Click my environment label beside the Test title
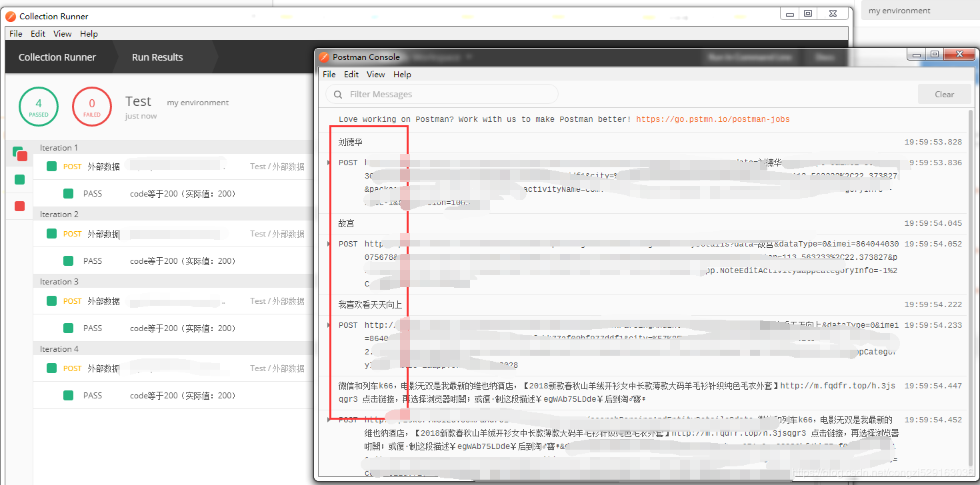The width and height of the screenshot is (980, 485). click(x=197, y=103)
